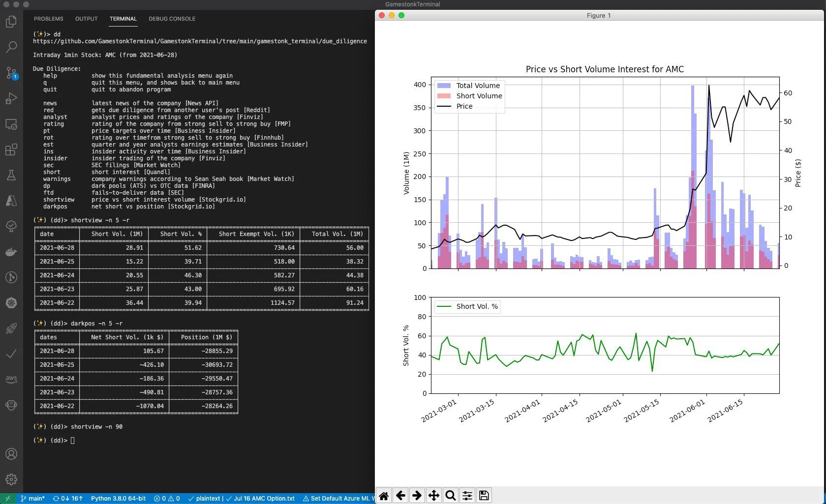
Task: Click the Figure 1 window title
Action: tap(599, 15)
